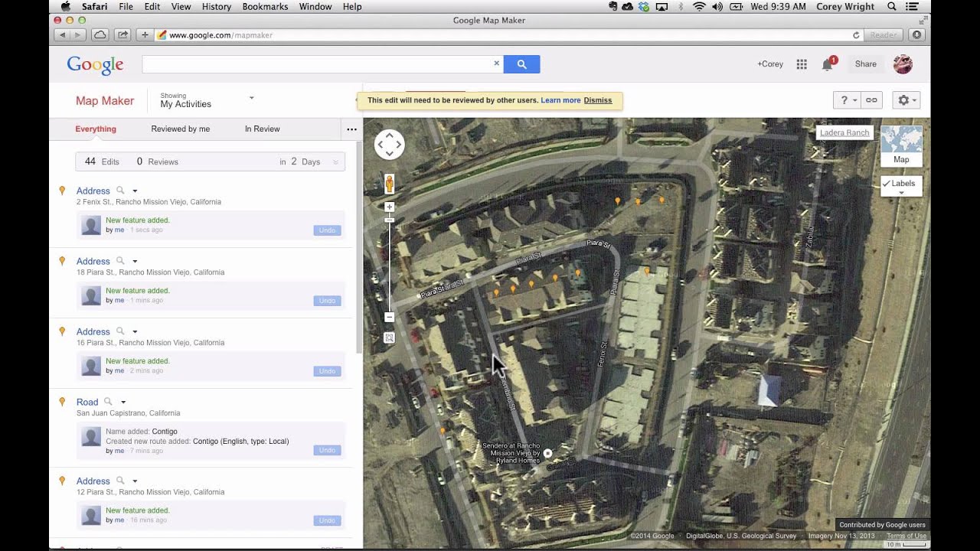Screen dimensions: 980x551
Task: Undo the Contigo road edit
Action: [x=327, y=450]
